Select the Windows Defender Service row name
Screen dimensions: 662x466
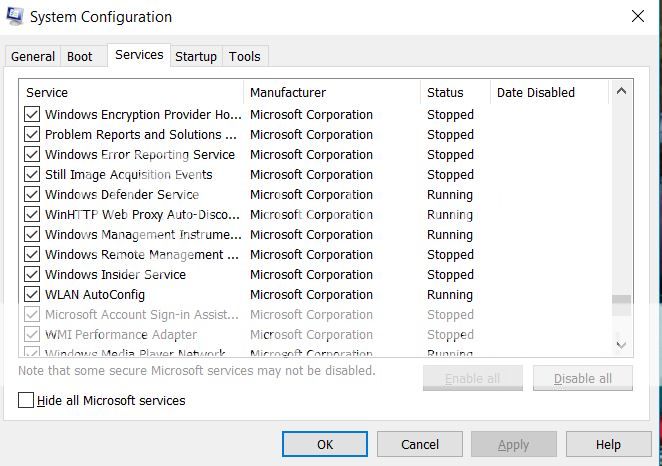(122, 195)
